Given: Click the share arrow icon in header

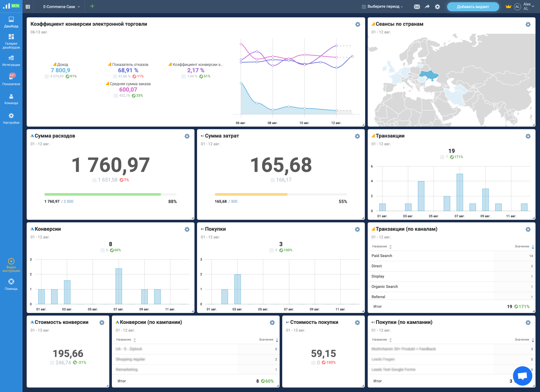Looking at the screenshot, I should point(427,7).
